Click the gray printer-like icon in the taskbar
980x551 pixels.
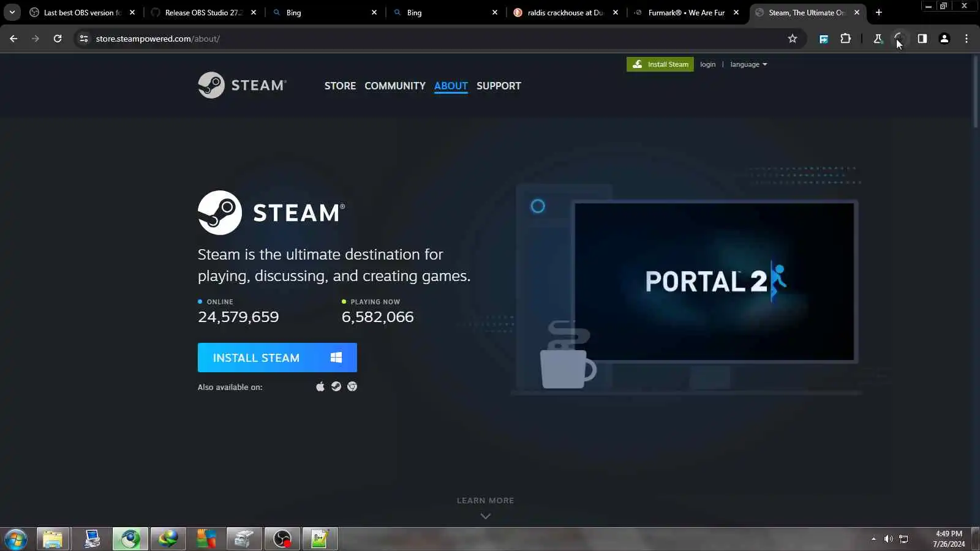click(x=244, y=539)
